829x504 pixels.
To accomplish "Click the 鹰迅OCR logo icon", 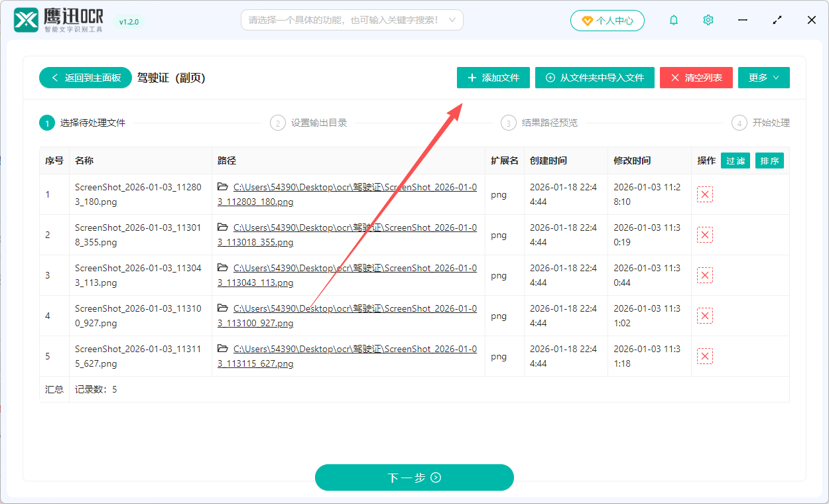I will click(25, 20).
